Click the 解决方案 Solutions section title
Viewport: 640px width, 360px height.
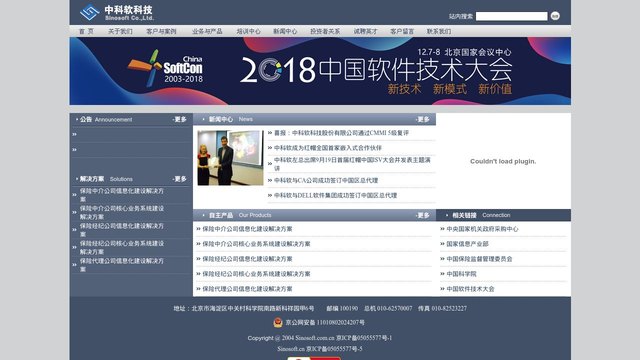click(x=106, y=179)
